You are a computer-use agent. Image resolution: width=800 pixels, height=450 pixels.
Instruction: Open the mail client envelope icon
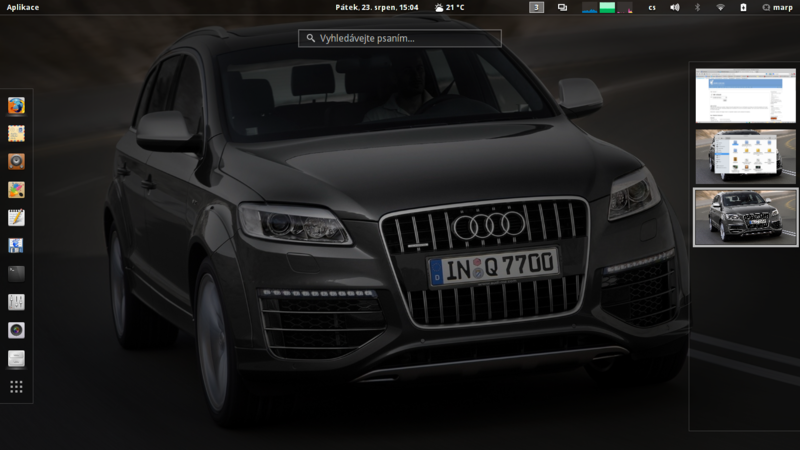(x=16, y=134)
